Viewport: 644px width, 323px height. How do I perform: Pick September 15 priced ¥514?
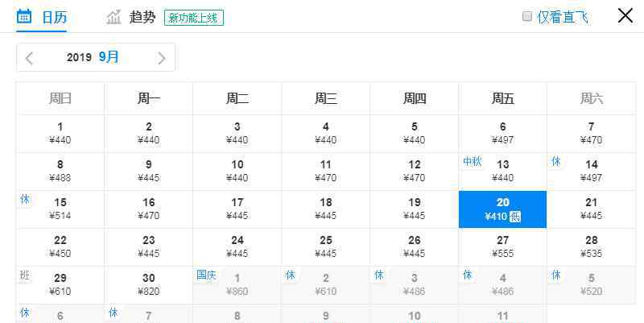[x=60, y=209]
